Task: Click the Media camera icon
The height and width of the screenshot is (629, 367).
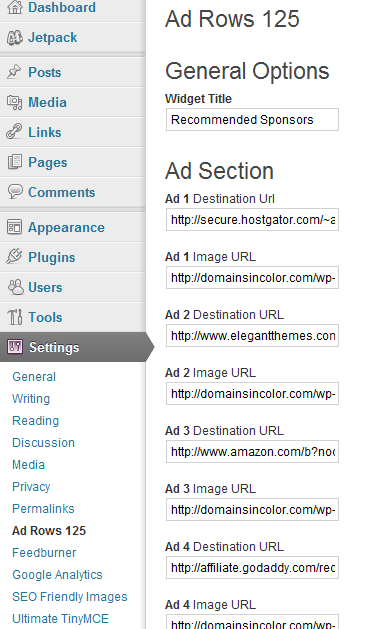Action: pos(14,102)
